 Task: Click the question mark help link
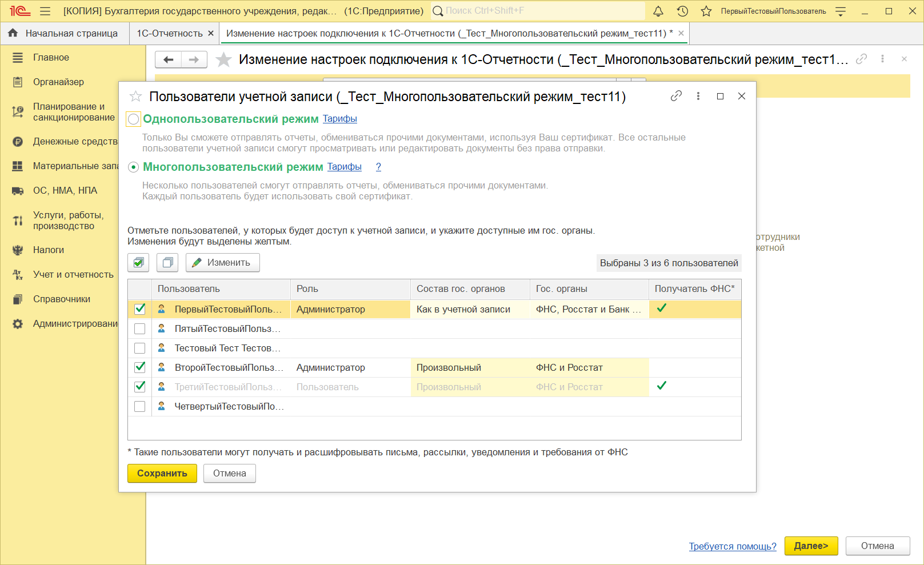point(378,166)
